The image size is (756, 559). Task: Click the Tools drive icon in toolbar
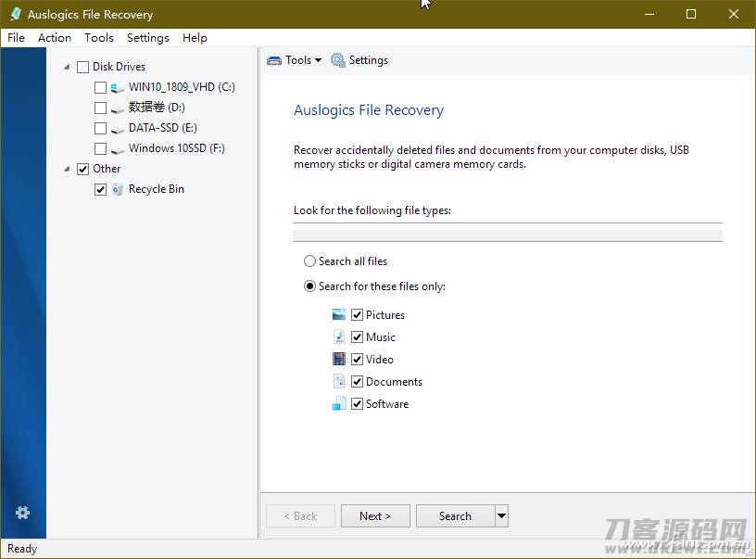click(x=274, y=60)
